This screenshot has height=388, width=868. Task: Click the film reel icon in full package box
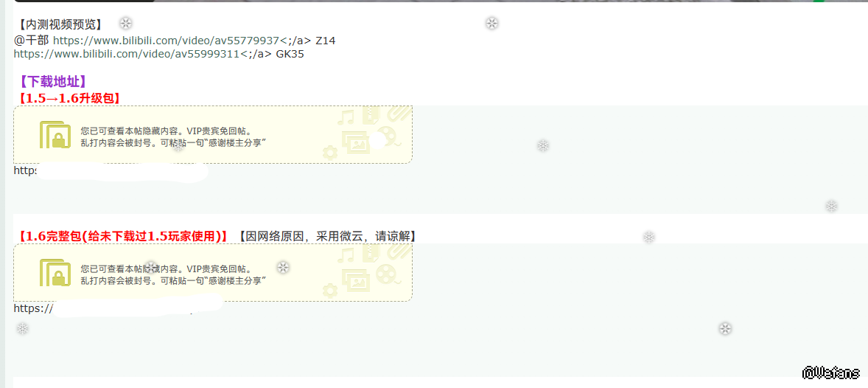coord(386,273)
